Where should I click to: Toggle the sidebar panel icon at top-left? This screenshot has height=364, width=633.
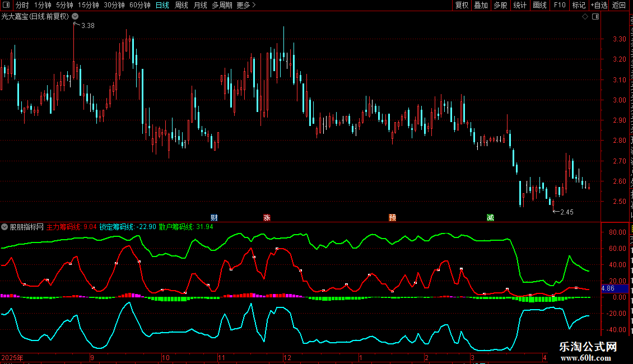coord(6,5)
